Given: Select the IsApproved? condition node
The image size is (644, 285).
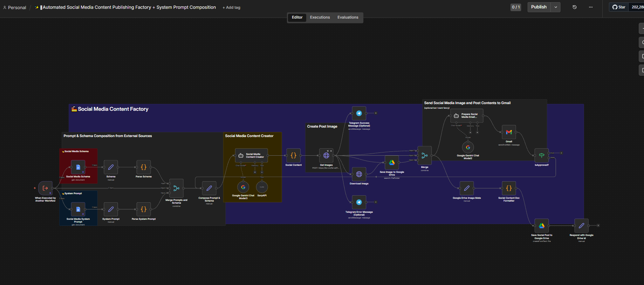Looking at the screenshot, I should (x=542, y=155).
